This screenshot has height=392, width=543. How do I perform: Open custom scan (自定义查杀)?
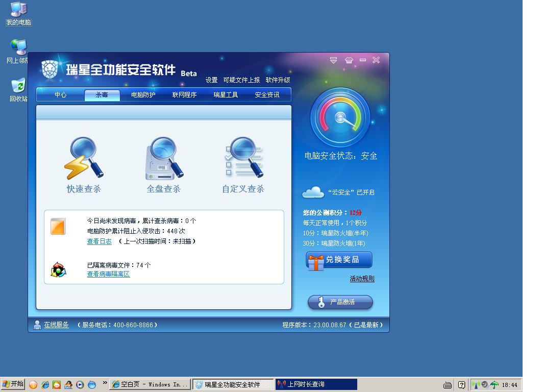(x=243, y=165)
